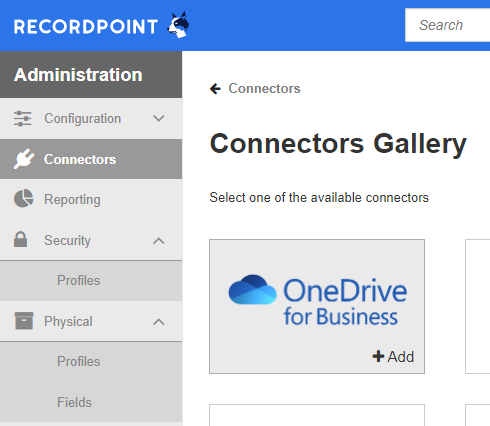Click the Connectors plug icon
Screen dimensions: 490x426
coord(24,159)
